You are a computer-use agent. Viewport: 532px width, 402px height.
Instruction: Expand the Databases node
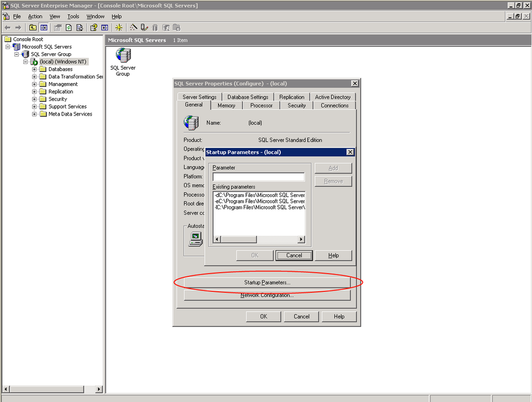[x=34, y=69]
